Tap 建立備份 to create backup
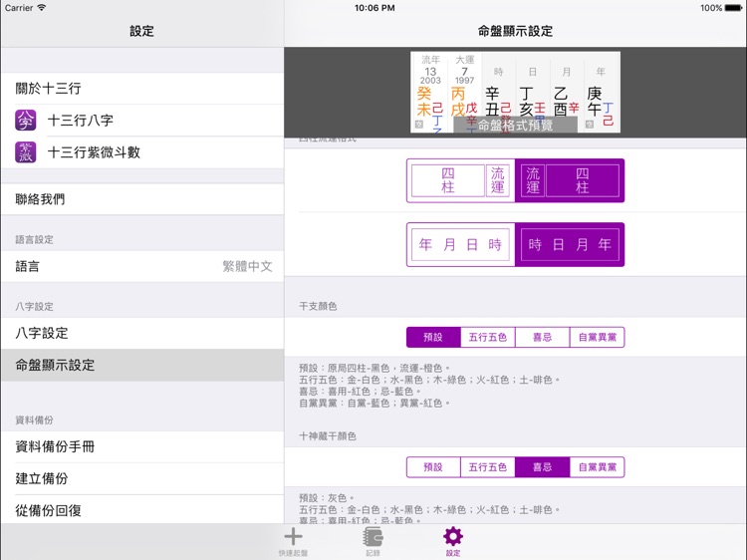747x560 pixels. [142, 478]
